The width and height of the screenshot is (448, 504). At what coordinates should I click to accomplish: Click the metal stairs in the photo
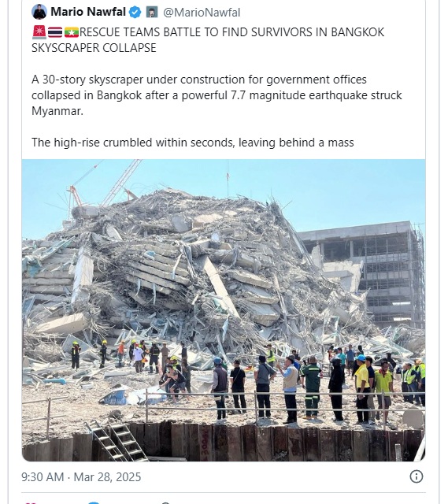pos(116,441)
